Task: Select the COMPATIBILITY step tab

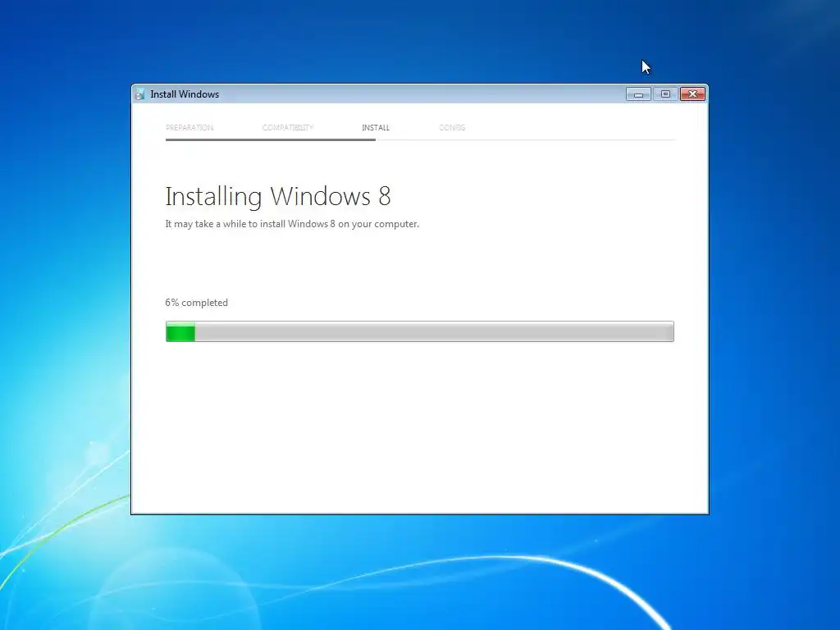Action: point(288,127)
